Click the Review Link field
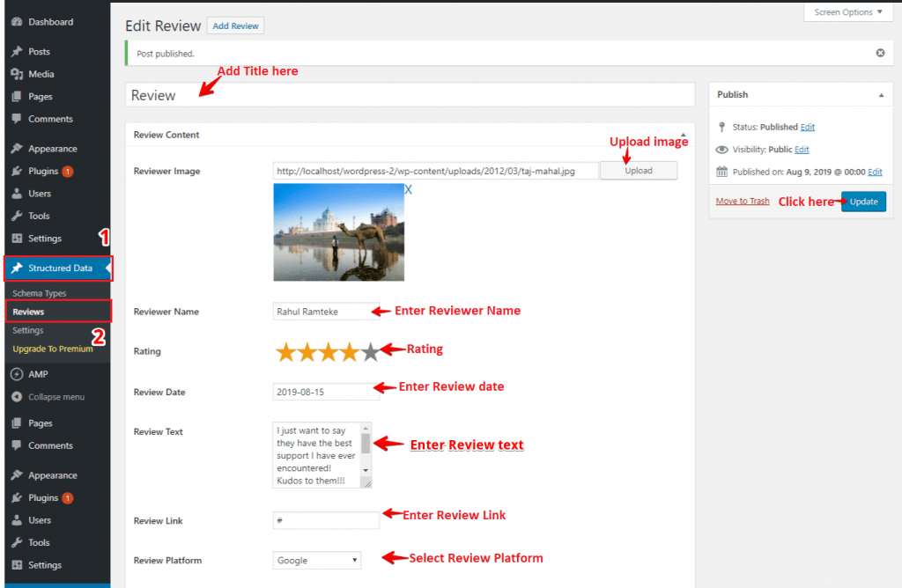 click(x=326, y=520)
